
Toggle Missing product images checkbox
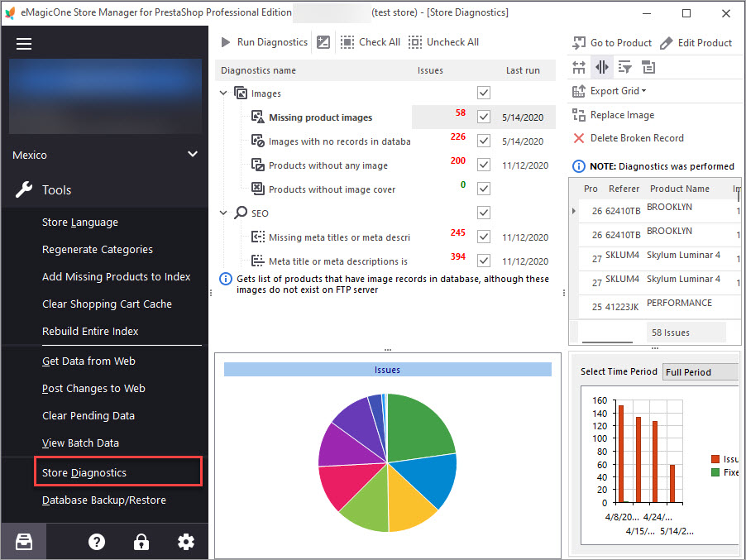(x=484, y=117)
